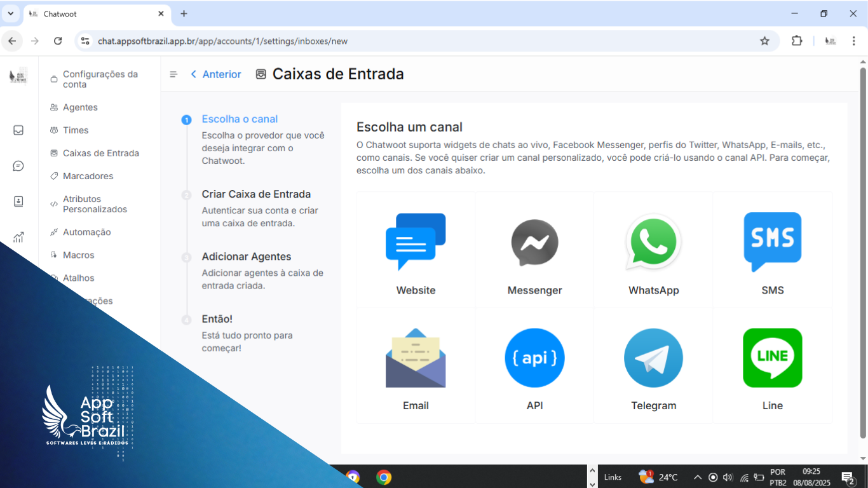Click Adicionar Agentes step title
The height and width of the screenshot is (488, 868).
[x=246, y=257]
